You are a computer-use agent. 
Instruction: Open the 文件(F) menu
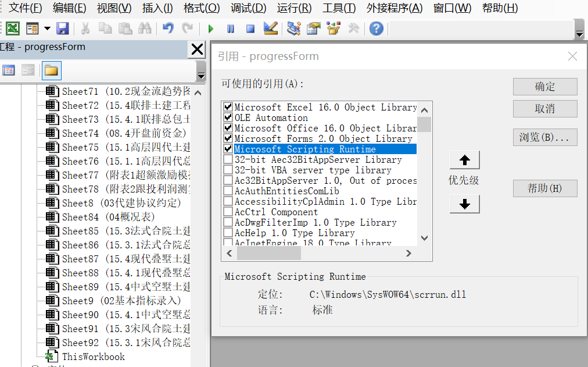pyautogui.click(x=25, y=8)
